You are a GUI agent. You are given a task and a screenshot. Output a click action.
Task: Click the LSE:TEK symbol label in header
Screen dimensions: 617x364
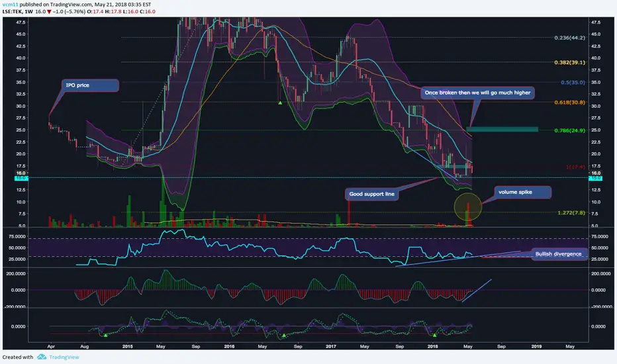(12, 12)
